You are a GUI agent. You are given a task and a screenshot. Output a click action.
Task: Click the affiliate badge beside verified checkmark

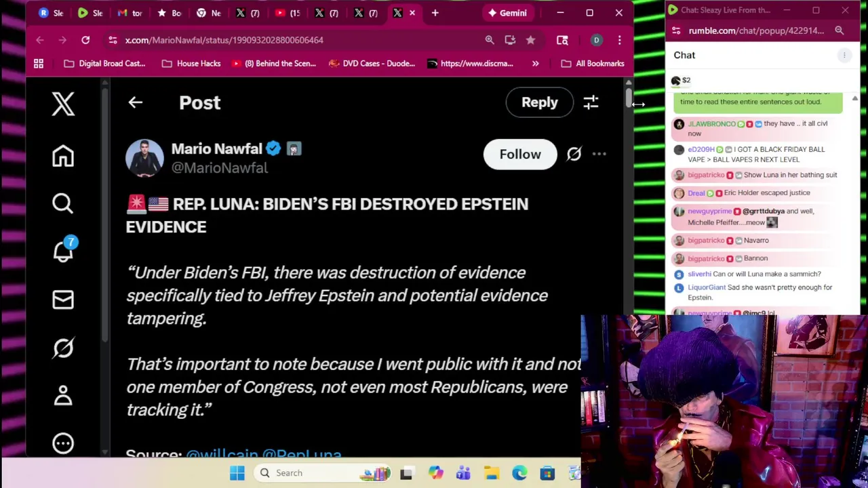click(x=294, y=148)
